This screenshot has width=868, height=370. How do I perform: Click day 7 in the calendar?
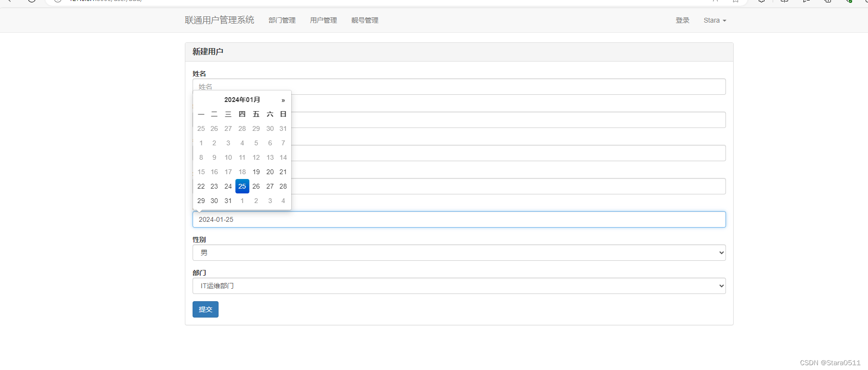[x=283, y=143]
